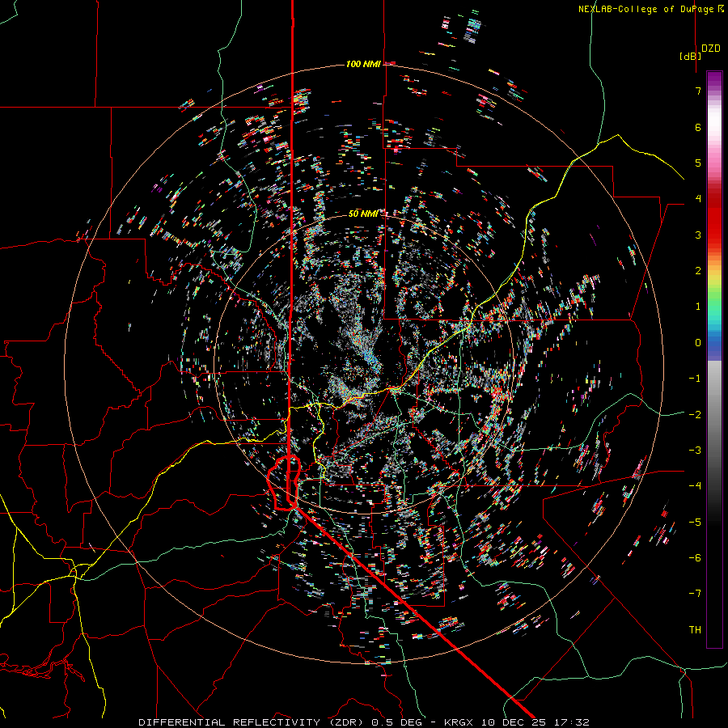This screenshot has height=728, width=728.
Task: Click the -7 value on the color scale
Action: tap(695, 594)
